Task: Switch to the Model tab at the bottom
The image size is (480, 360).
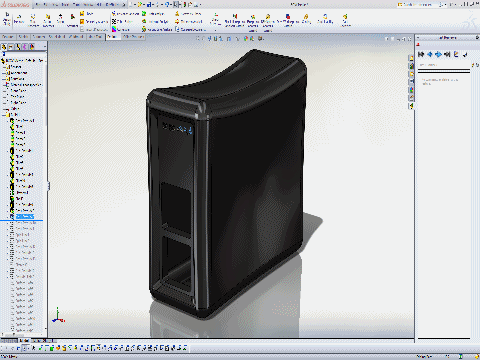Action: click(23, 341)
